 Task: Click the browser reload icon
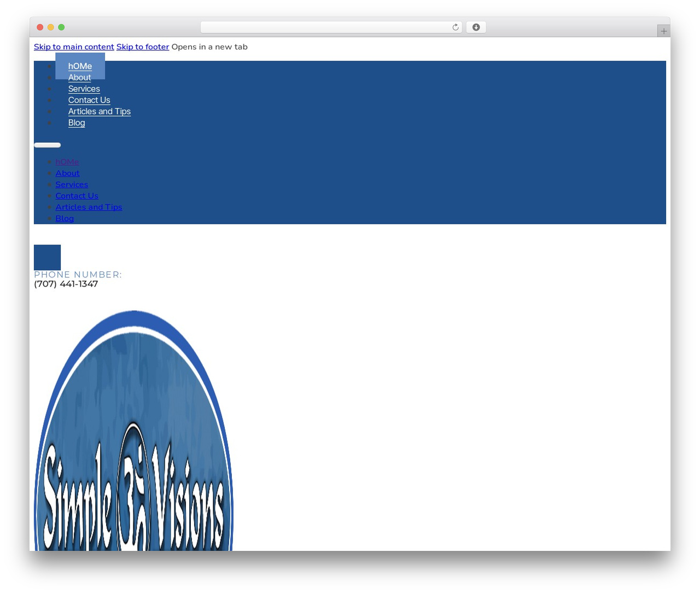[x=455, y=27]
